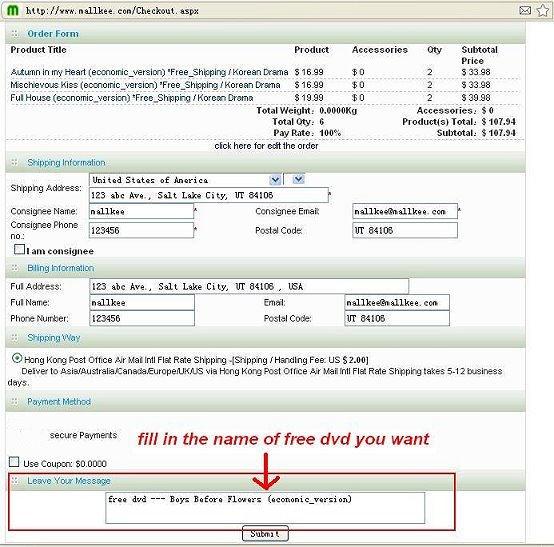Image resolution: width=554 pixels, height=547 pixels.
Task: Click the Order Form section grip icon
Action: [x=14, y=34]
